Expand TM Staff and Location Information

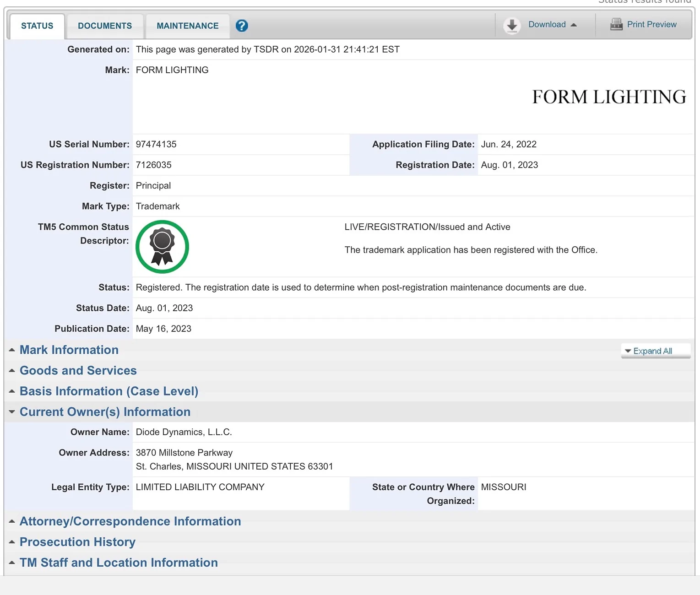tap(119, 563)
